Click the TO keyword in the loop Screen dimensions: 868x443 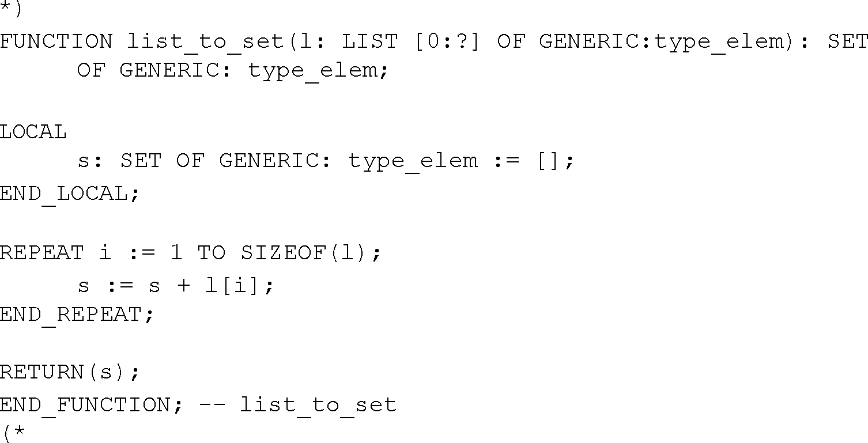coord(212,252)
